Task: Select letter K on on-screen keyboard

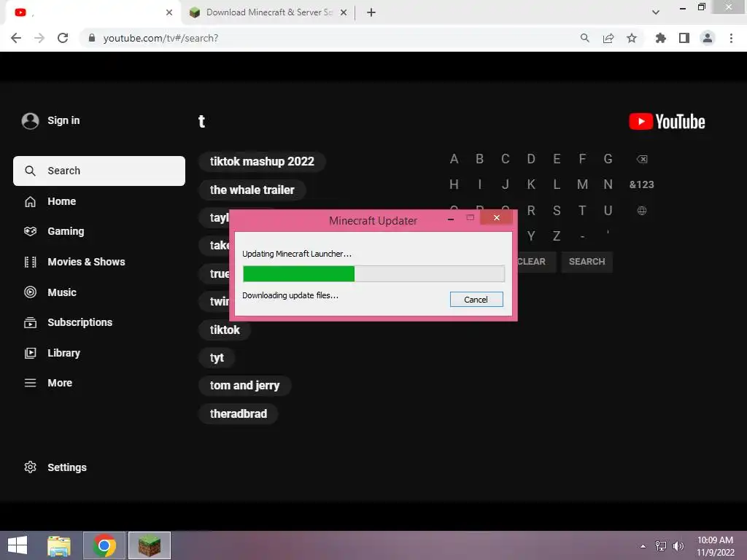Action: 531,184
